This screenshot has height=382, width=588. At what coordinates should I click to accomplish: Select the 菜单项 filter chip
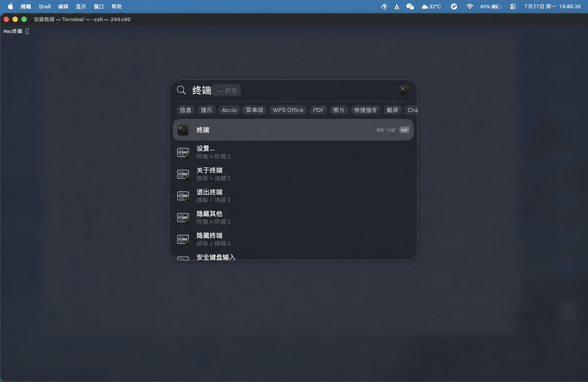254,110
